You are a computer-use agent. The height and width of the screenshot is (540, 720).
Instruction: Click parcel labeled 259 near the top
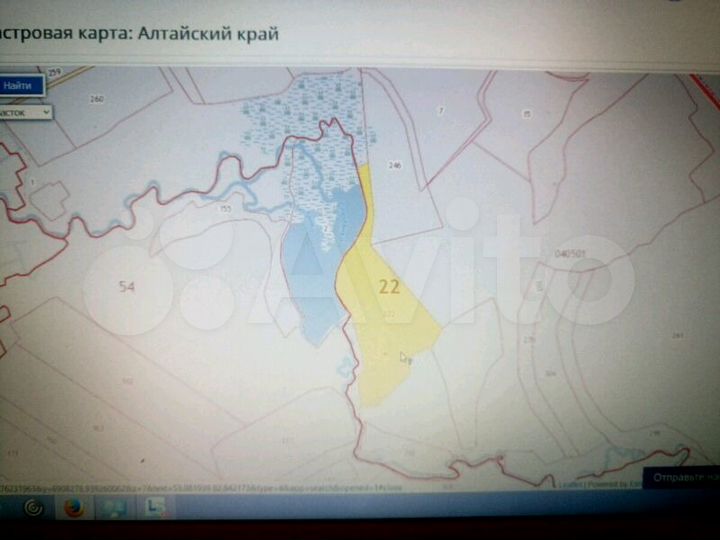[x=54, y=73]
